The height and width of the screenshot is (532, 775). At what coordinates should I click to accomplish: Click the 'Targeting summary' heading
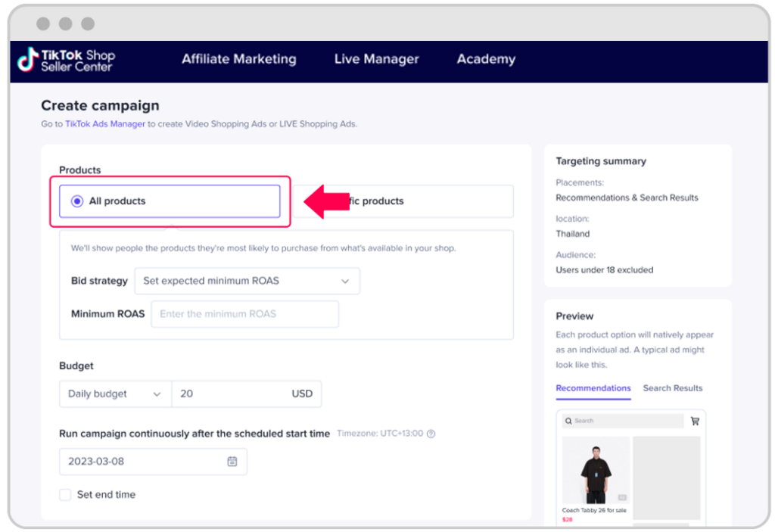point(600,161)
